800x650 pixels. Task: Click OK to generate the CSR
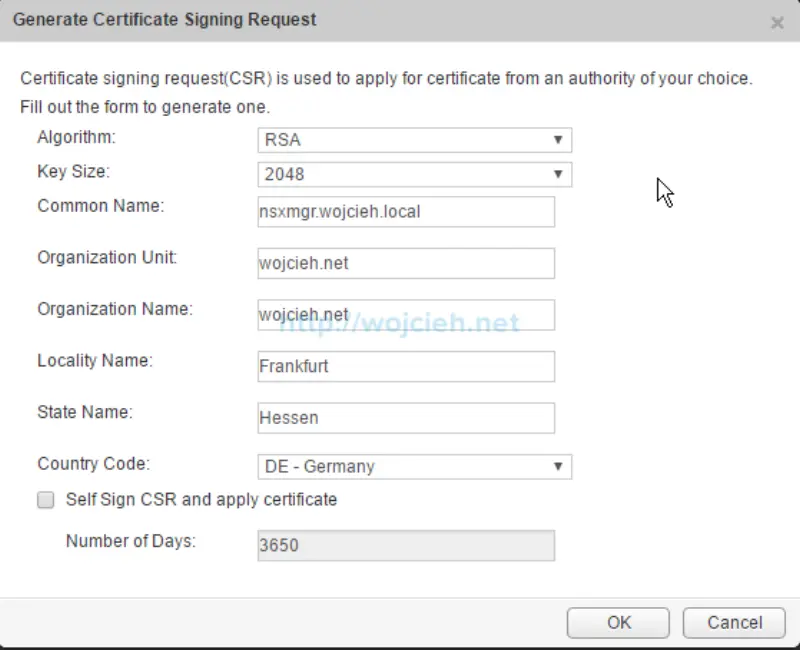(617, 621)
